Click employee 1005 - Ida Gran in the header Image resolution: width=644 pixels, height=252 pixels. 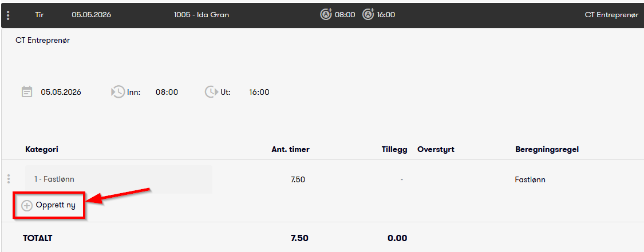202,15
